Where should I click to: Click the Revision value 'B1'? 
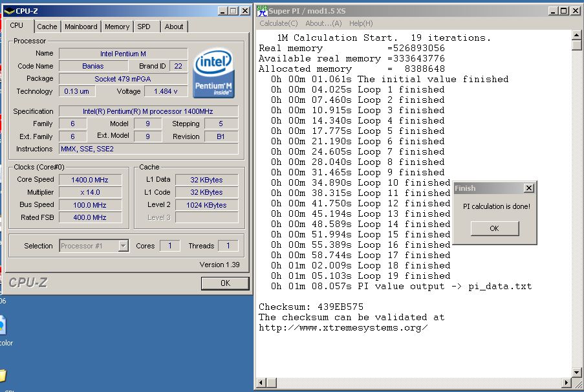pos(221,136)
